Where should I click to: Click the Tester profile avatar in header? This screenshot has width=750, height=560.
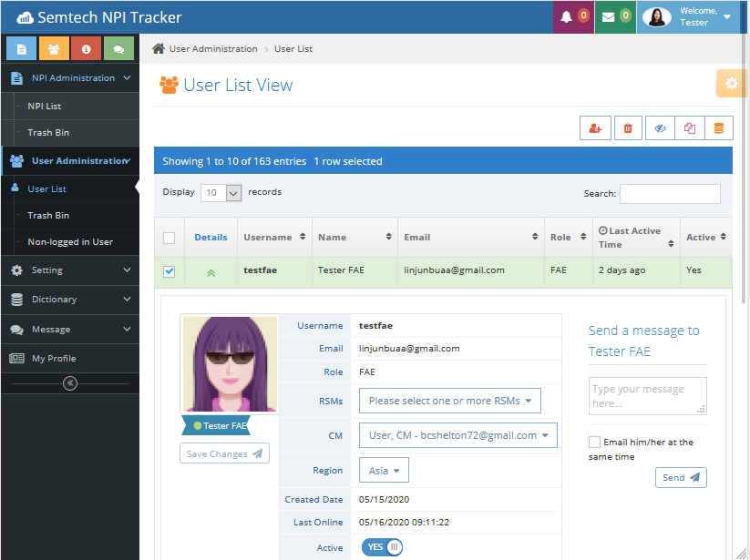point(656,17)
